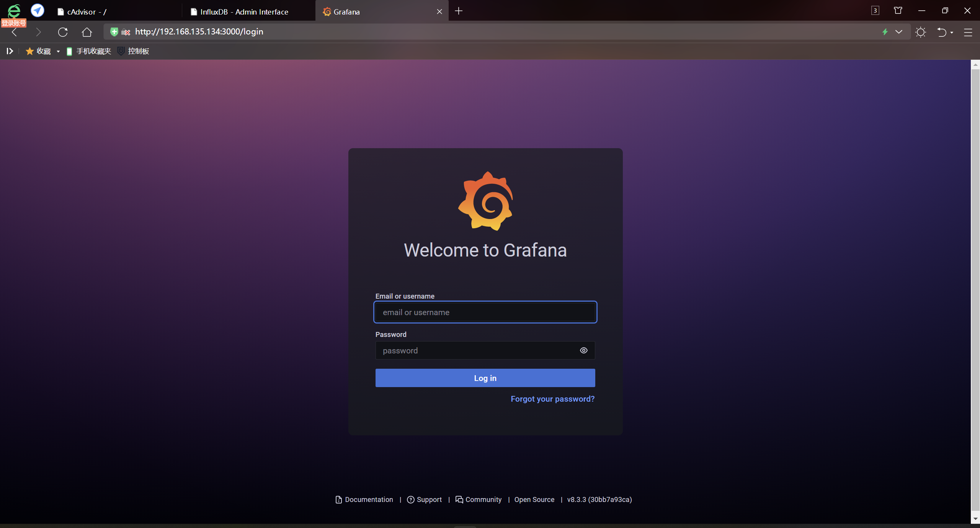Expand the 收藏 dropdown caret
The height and width of the screenshot is (528, 980).
(x=58, y=51)
